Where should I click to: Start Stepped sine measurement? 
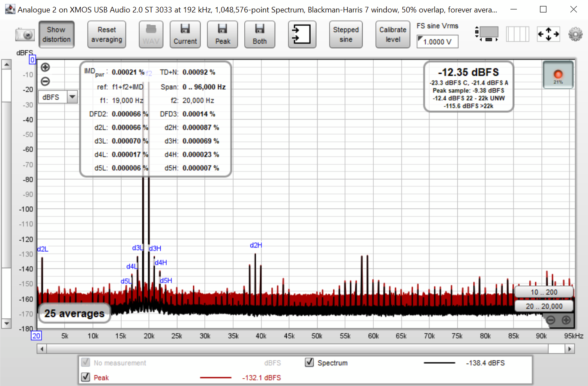346,34
